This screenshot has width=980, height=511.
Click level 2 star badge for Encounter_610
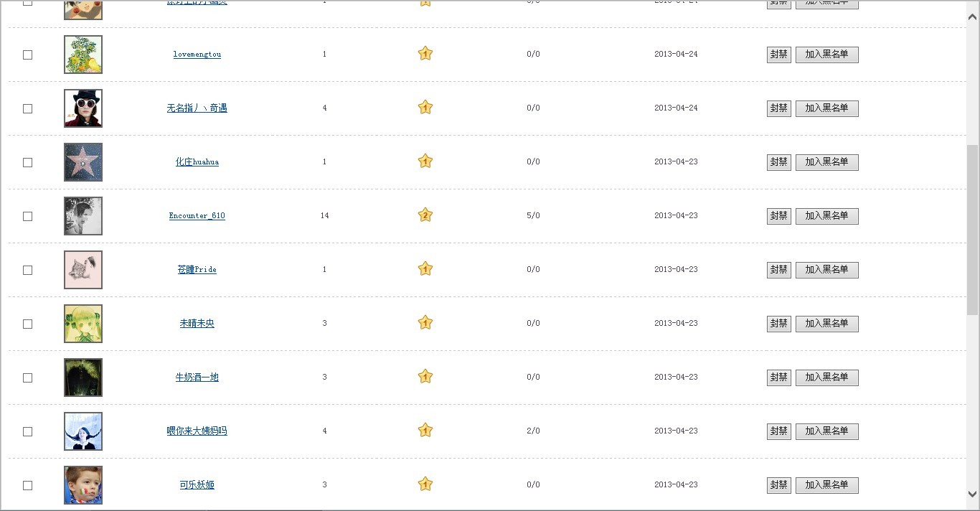point(425,215)
